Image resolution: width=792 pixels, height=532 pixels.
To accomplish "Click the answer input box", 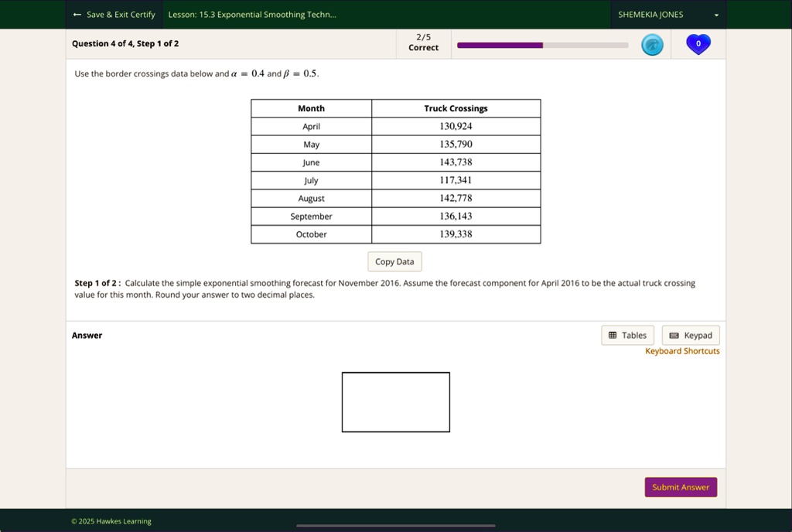I will click(x=395, y=402).
